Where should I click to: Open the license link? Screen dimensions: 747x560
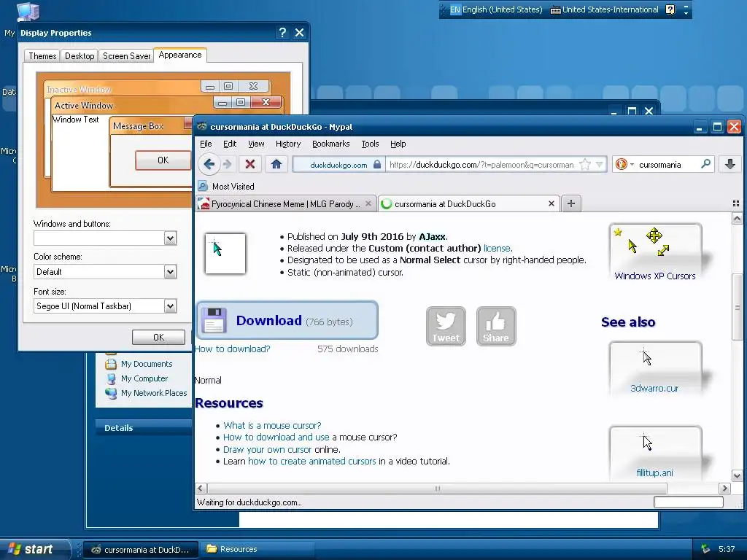pyautogui.click(x=497, y=248)
